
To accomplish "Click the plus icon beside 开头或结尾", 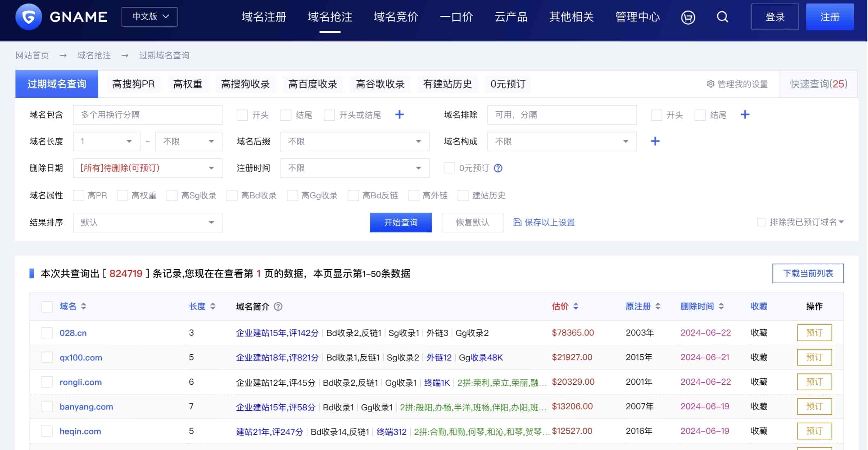I will coord(399,115).
